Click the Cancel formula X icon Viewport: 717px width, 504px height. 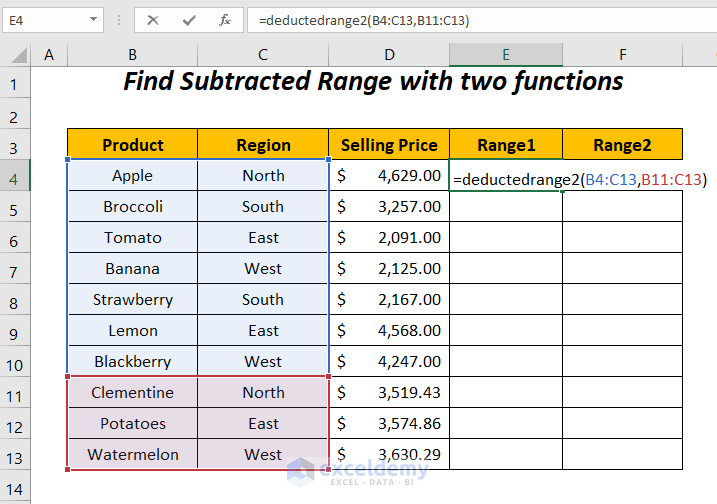pyautogui.click(x=153, y=19)
